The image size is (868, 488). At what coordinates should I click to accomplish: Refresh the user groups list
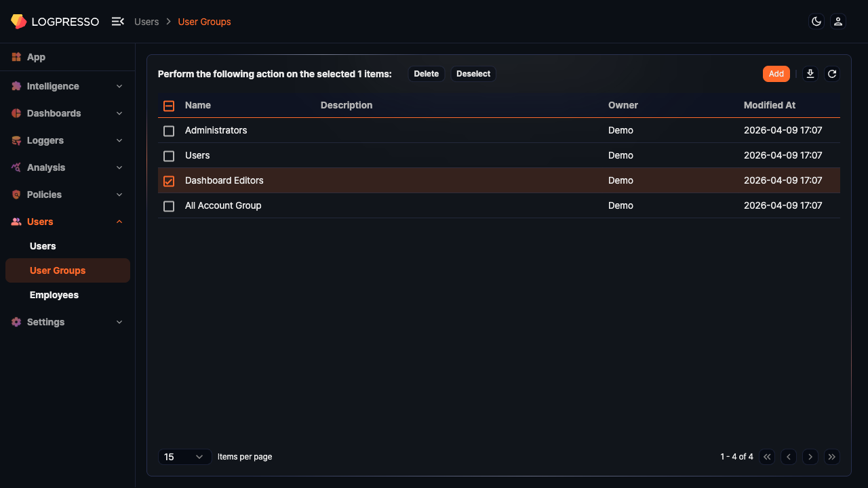click(832, 74)
